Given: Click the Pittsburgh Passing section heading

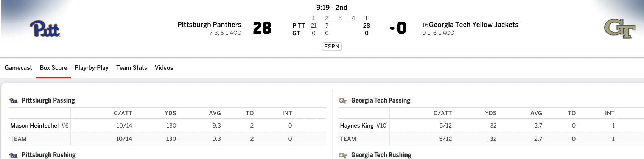Looking at the screenshot, I should tap(48, 101).
